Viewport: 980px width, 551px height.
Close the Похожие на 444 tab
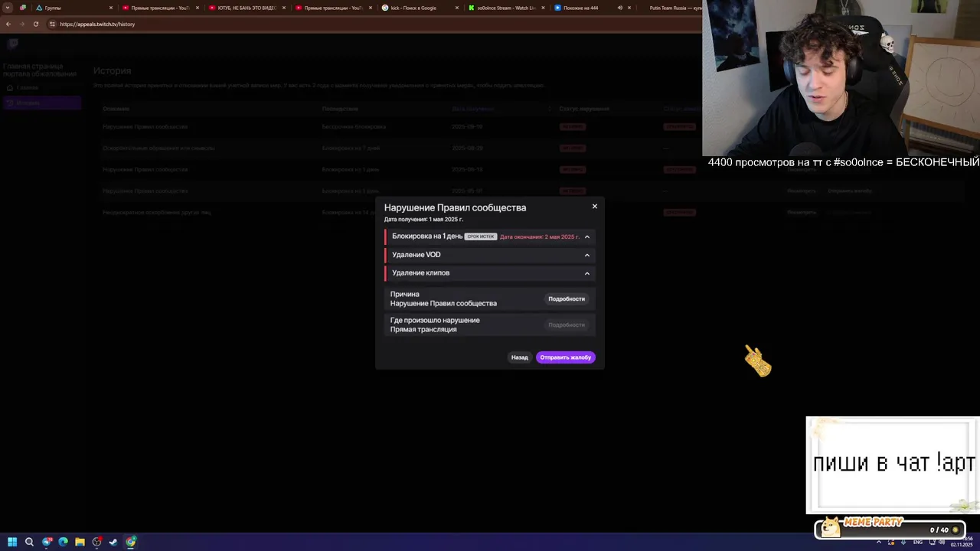[630, 8]
